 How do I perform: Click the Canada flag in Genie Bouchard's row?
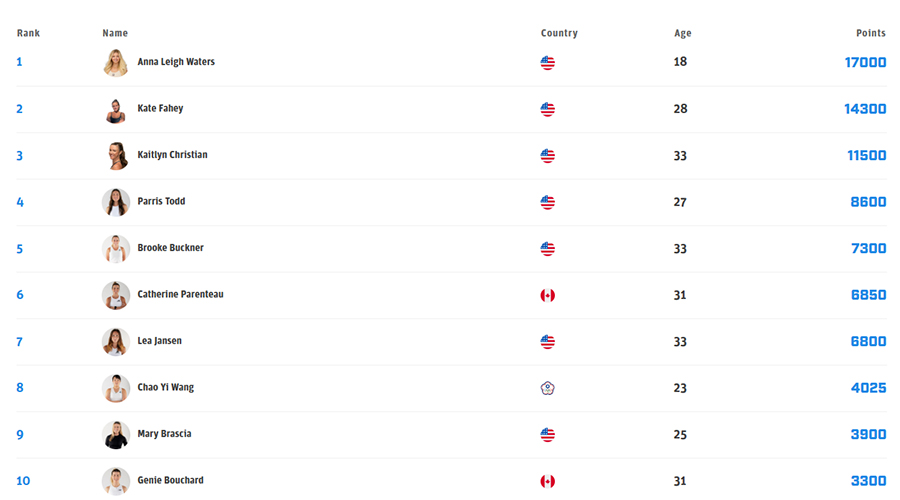547,482
